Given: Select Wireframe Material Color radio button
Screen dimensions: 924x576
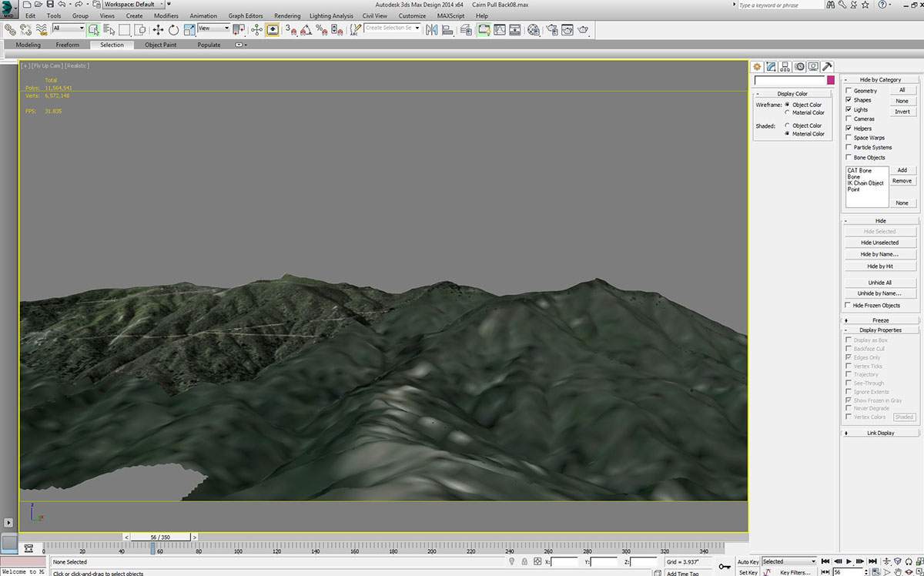Looking at the screenshot, I should pyautogui.click(x=787, y=112).
